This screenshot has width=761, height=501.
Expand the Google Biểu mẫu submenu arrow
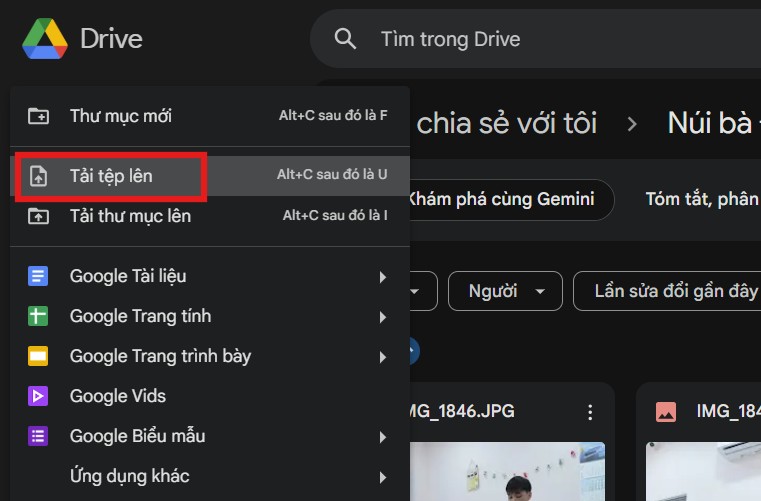click(x=383, y=437)
